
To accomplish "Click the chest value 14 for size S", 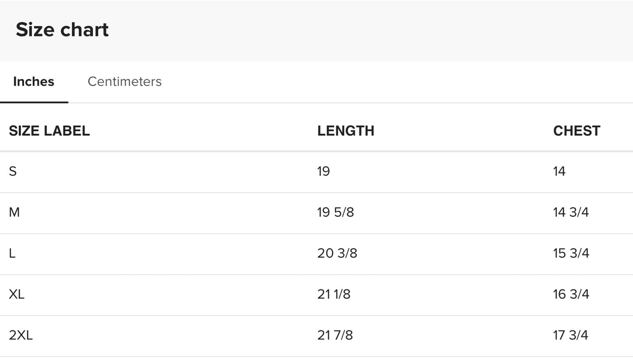I will click(x=559, y=171).
